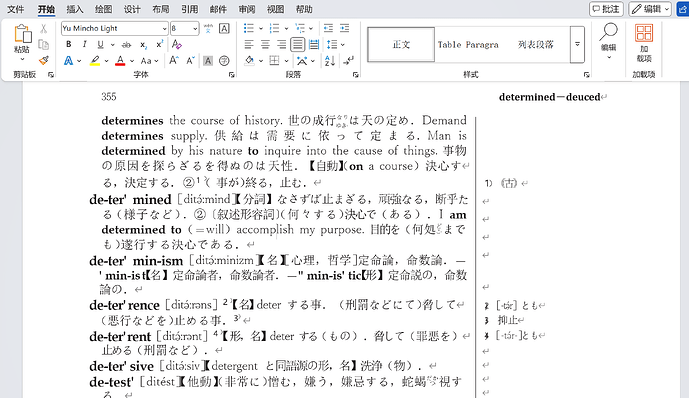Switch to the 引用 (References) tab
The width and height of the screenshot is (689, 398).
pyautogui.click(x=189, y=9)
